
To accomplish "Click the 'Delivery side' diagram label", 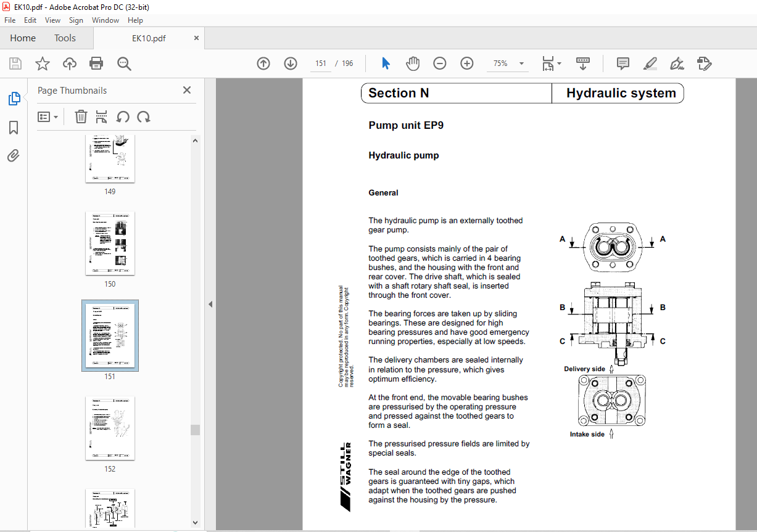I will (584, 369).
